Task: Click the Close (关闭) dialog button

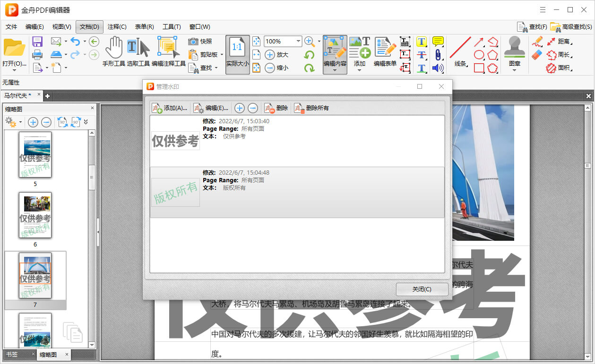Action: (422, 289)
